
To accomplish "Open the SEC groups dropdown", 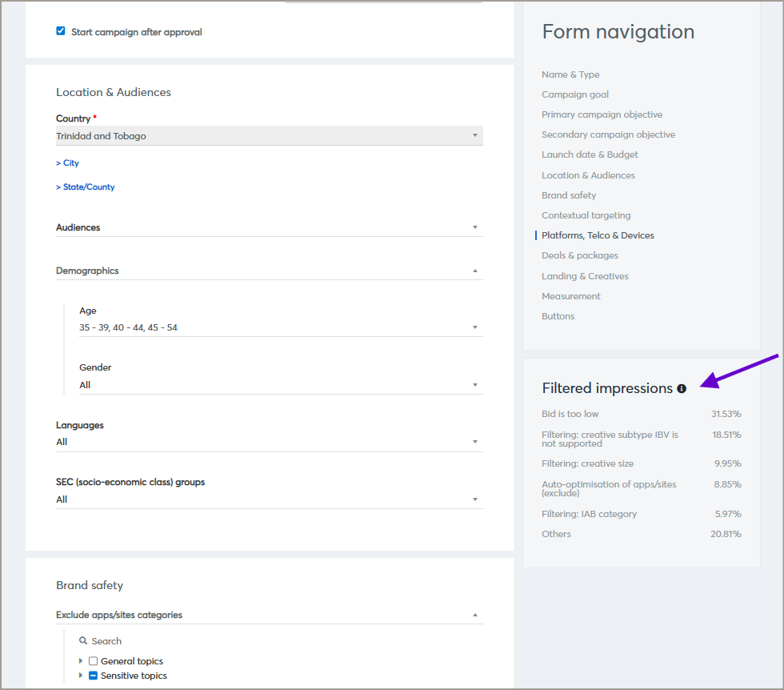I will point(269,499).
